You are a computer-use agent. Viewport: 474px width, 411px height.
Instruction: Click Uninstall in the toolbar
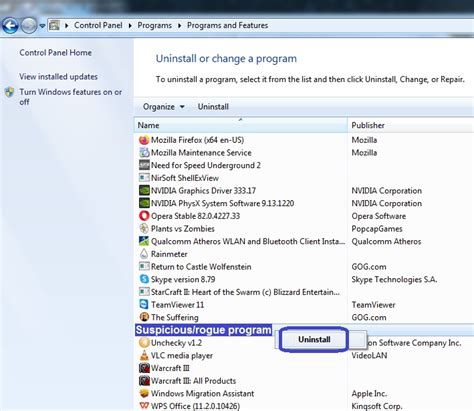pyautogui.click(x=213, y=107)
